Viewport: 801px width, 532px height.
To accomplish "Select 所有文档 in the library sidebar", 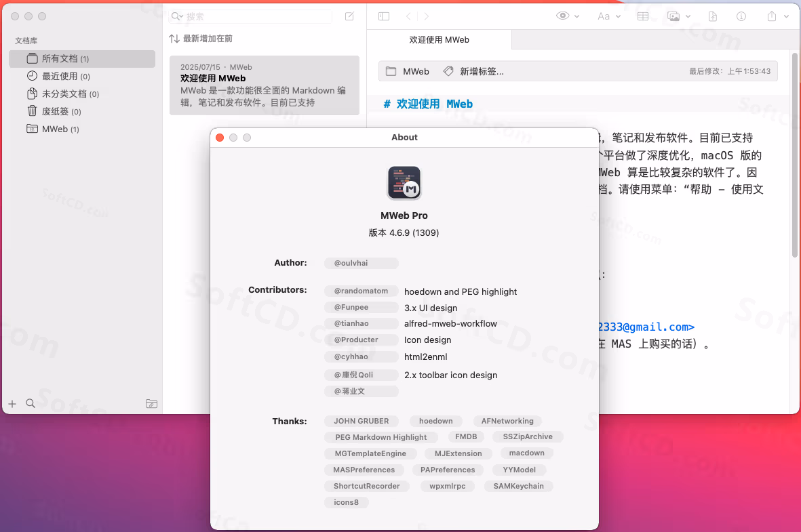I will coord(82,59).
